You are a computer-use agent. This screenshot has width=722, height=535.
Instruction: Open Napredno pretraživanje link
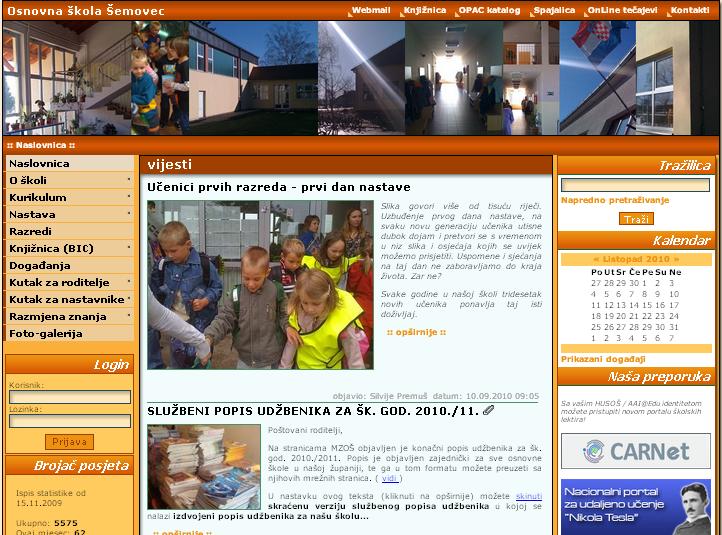click(615, 200)
